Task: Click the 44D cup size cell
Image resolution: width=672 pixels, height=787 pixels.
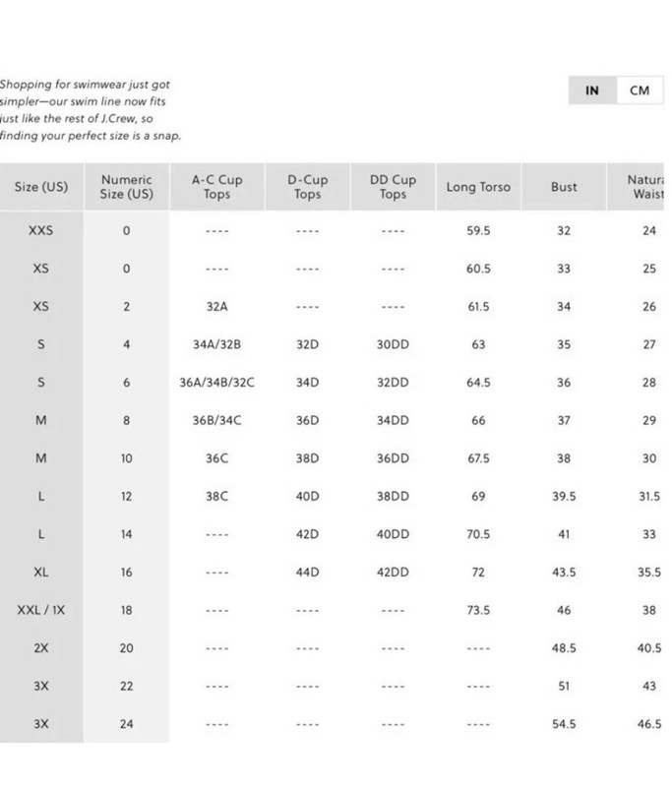Action: pos(308,573)
